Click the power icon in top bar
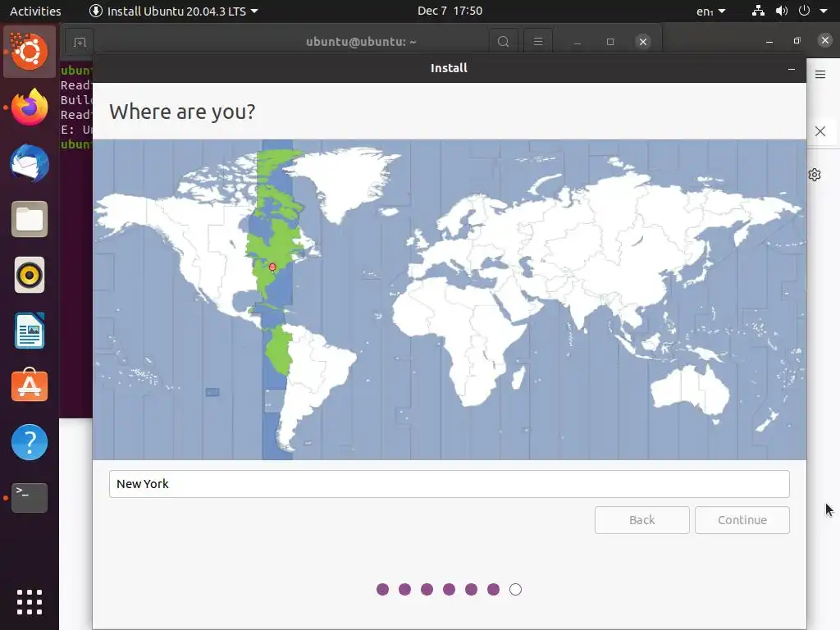The width and height of the screenshot is (840, 630). click(x=804, y=11)
